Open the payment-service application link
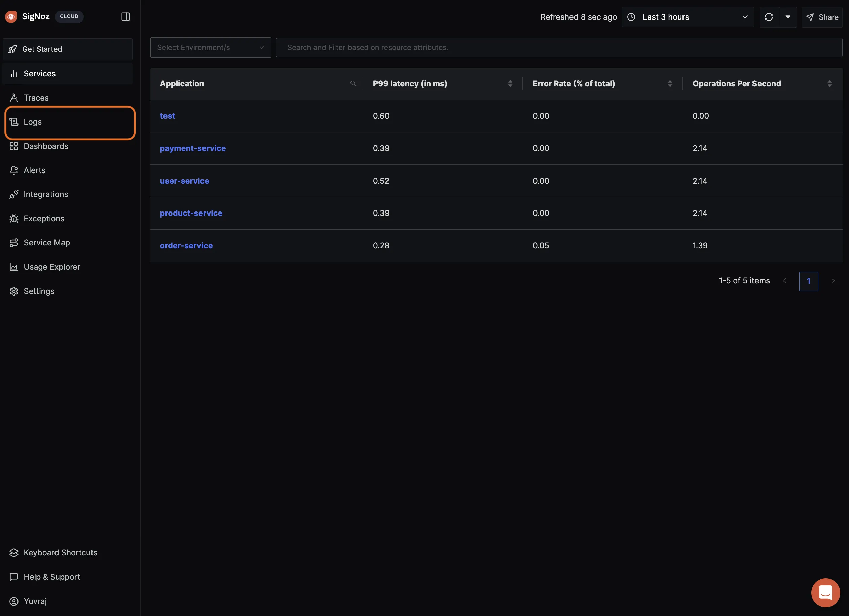This screenshot has width=849, height=616. click(192, 148)
